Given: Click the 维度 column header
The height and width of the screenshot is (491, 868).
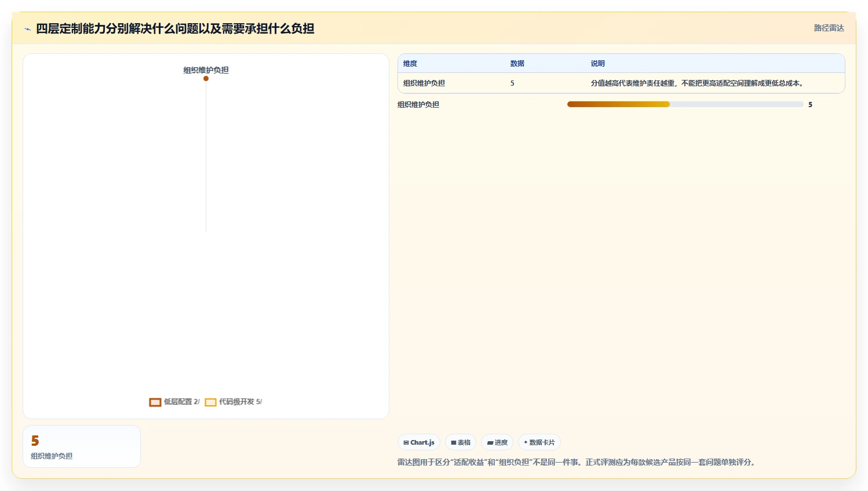Looking at the screenshot, I should pos(410,64).
